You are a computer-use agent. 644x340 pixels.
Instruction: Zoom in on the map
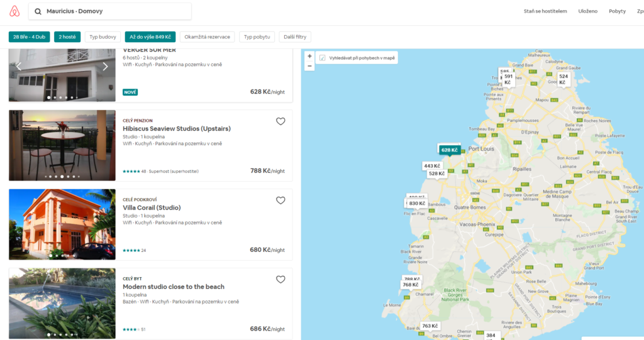click(309, 56)
